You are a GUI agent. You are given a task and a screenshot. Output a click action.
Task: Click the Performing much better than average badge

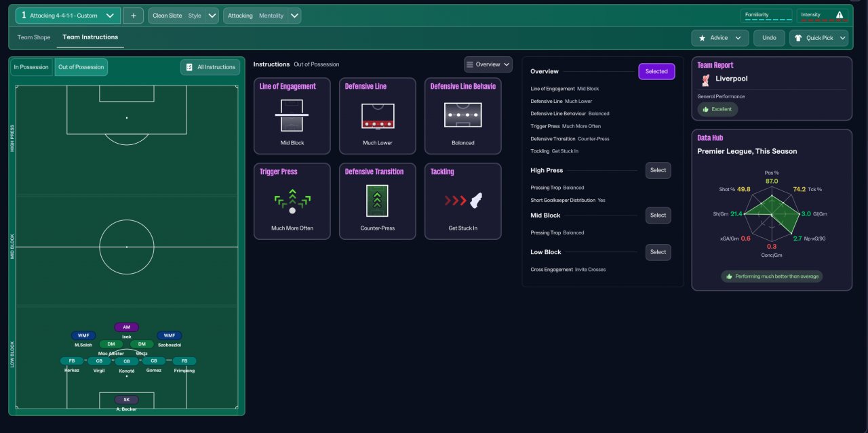click(x=772, y=276)
